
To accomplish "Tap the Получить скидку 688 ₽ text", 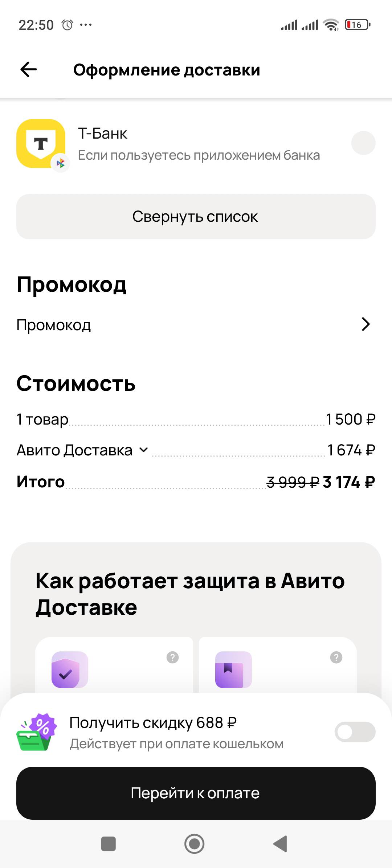I will tap(153, 722).
